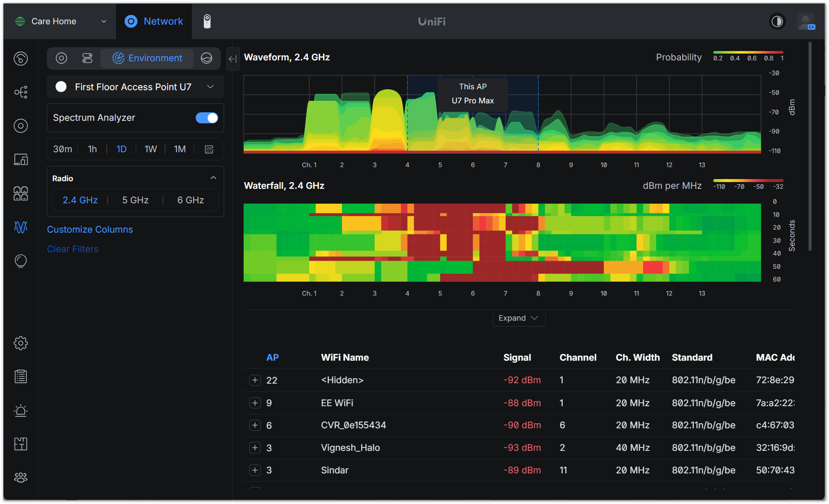
Task: Select the stacked toggles icon tab
Action: 87,58
